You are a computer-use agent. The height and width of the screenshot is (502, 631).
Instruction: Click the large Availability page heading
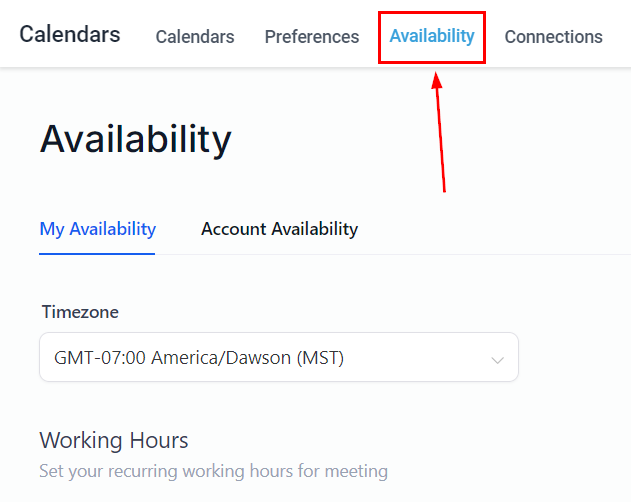[135, 139]
